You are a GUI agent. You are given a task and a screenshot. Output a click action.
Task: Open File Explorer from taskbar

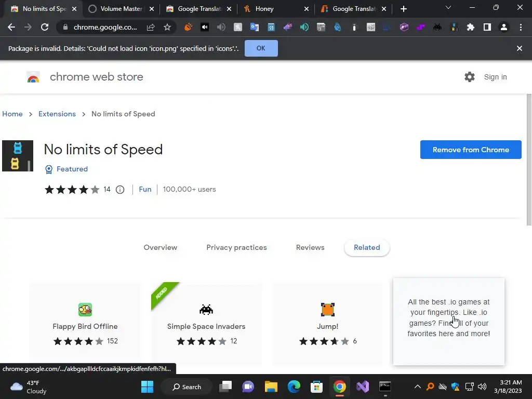[x=271, y=387]
